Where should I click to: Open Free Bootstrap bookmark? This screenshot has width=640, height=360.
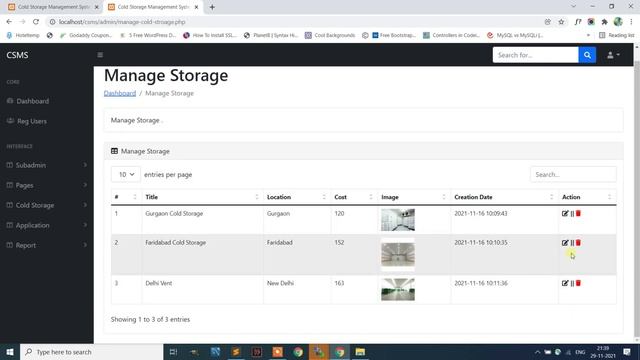393,35
